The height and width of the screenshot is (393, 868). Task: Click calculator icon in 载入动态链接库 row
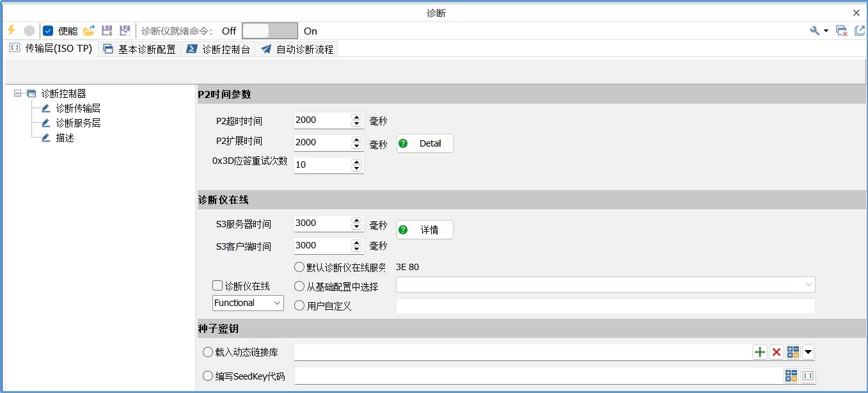[x=793, y=351]
